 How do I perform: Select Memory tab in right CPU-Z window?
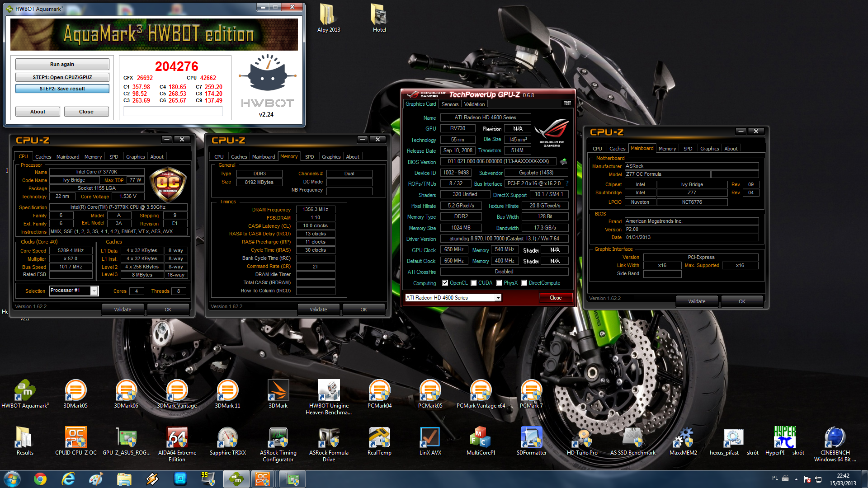[667, 149]
